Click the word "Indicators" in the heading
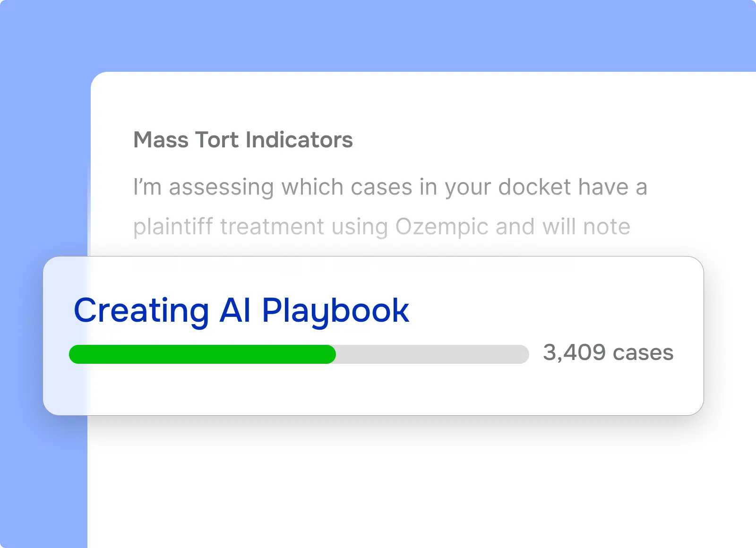The height and width of the screenshot is (548, 756). pyautogui.click(x=299, y=140)
